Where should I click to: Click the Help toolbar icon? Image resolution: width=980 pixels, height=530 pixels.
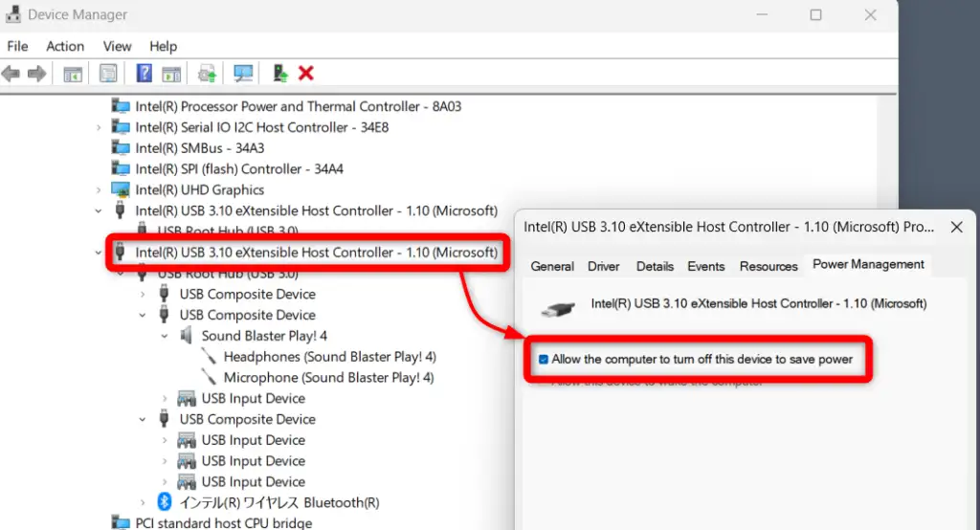click(145, 74)
